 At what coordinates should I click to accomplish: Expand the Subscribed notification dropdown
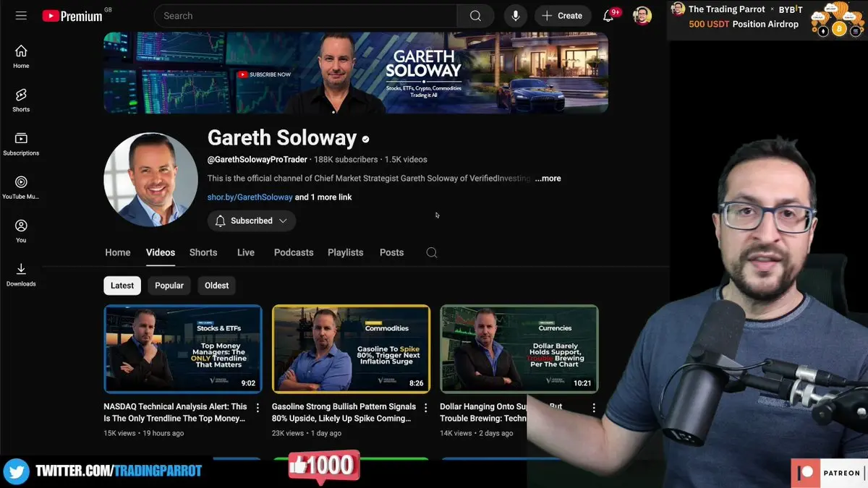(252, 221)
